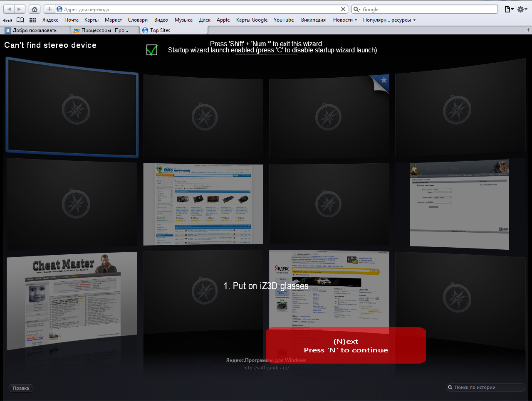Click the Home button icon
The image size is (532, 401).
pos(35,9)
